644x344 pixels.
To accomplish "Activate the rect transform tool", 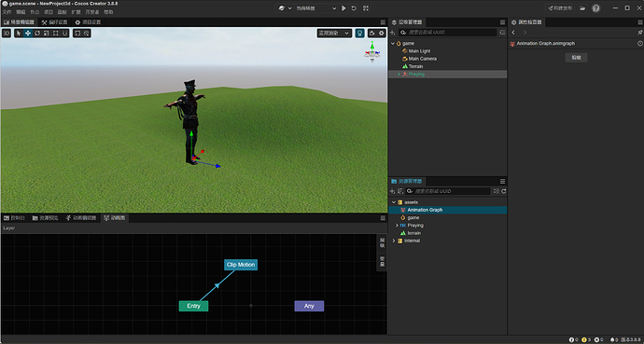I will coord(55,34).
